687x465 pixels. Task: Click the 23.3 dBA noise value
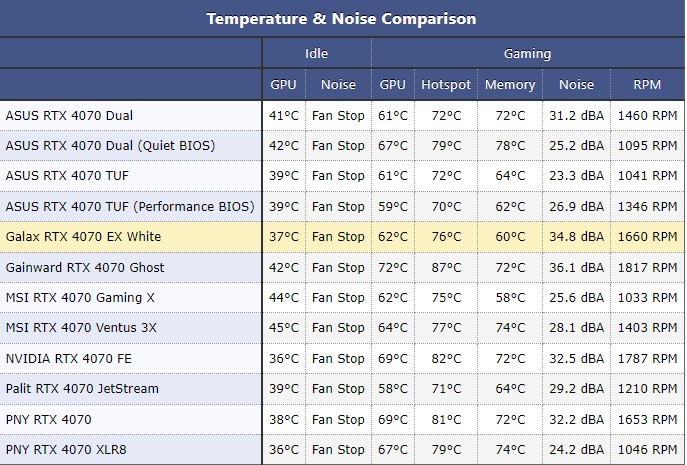pyautogui.click(x=575, y=176)
